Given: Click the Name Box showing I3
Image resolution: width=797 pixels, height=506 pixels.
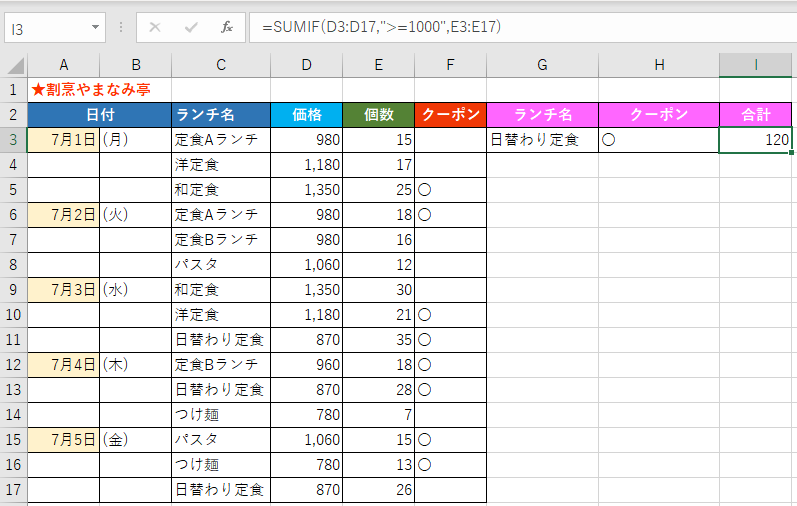Looking at the screenshot, I should (55, 27).
